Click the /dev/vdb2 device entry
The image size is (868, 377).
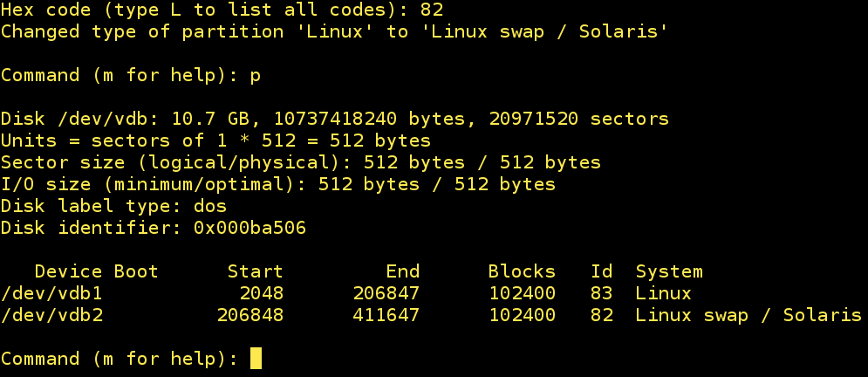tap(51, 315)
